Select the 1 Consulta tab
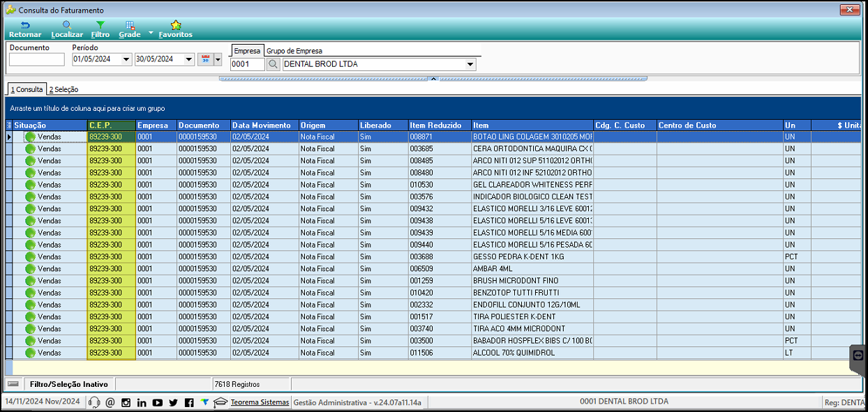This screenshot has width=868, height=412. 27,89
